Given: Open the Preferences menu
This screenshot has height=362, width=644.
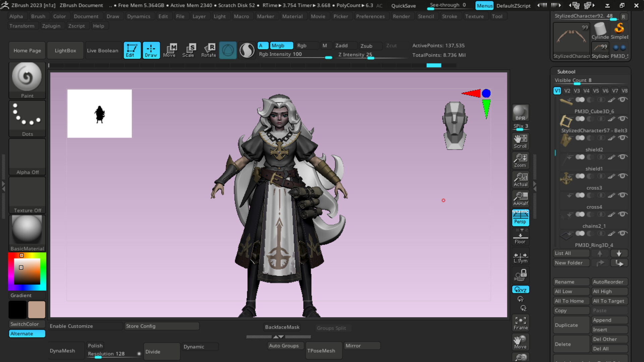Looking at the screenshot, I should click(x=370, y=16).
